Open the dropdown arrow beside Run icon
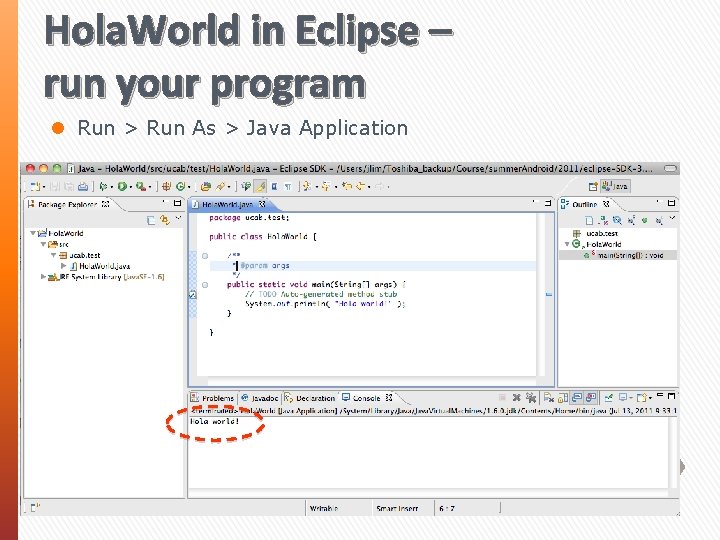720x540 pixels. click(130, 187)
